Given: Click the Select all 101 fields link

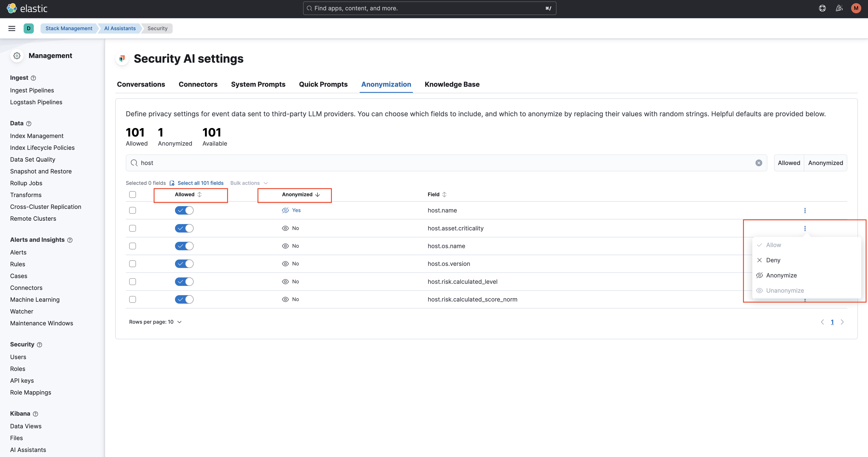Looking at the screenshot, I should click(x=200, y=183).
